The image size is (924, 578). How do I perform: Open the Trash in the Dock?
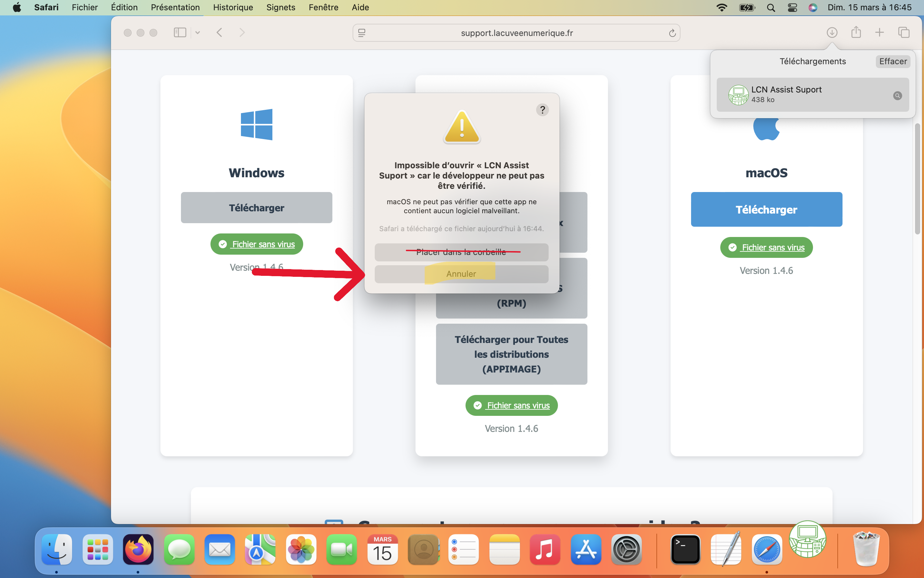point(866,549)
